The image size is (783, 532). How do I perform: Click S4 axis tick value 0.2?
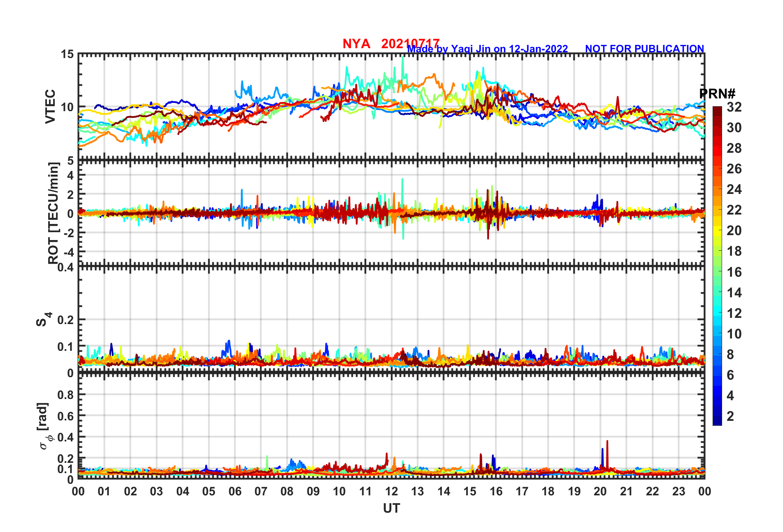coord(66,320)
